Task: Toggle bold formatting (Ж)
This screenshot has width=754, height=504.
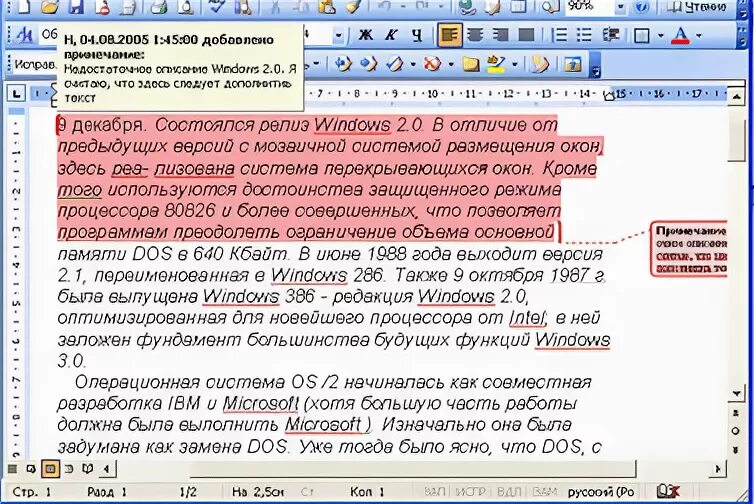Action: point(366,35)
